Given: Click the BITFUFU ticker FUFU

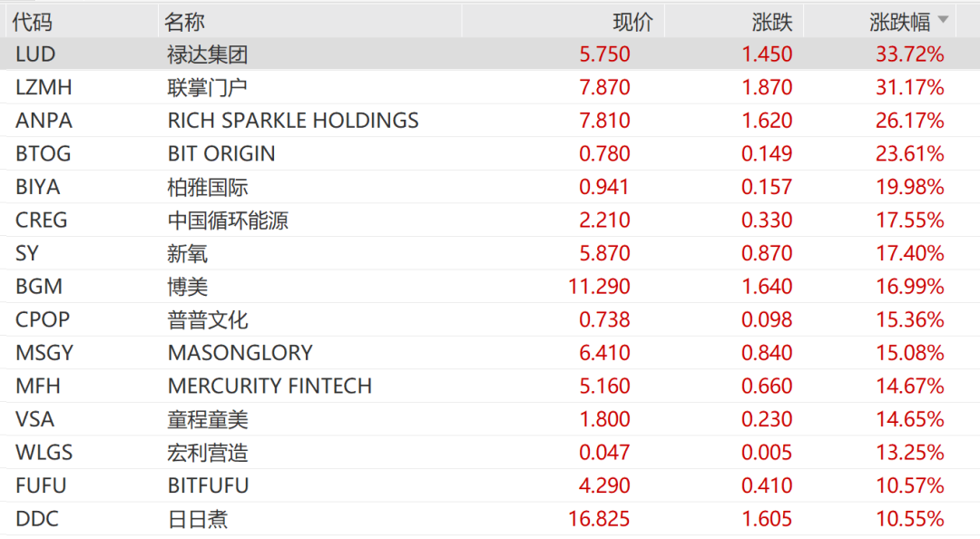Looking at the screenshot, I should click(39, 485).
